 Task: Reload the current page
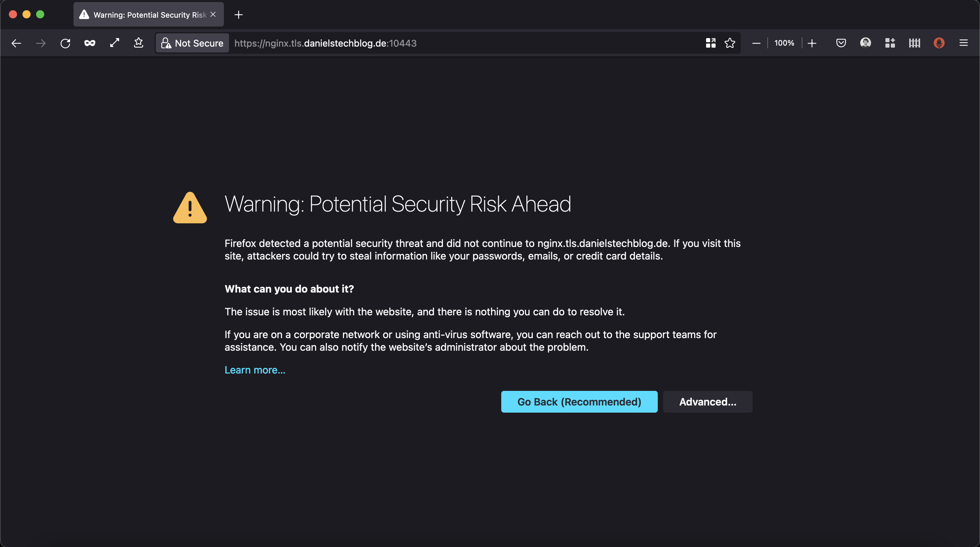pyautogui.click(x=65, y=43)
